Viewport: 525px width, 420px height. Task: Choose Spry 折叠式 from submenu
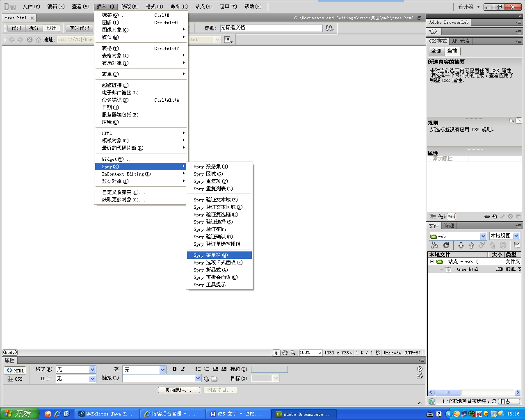click(219, 270)
